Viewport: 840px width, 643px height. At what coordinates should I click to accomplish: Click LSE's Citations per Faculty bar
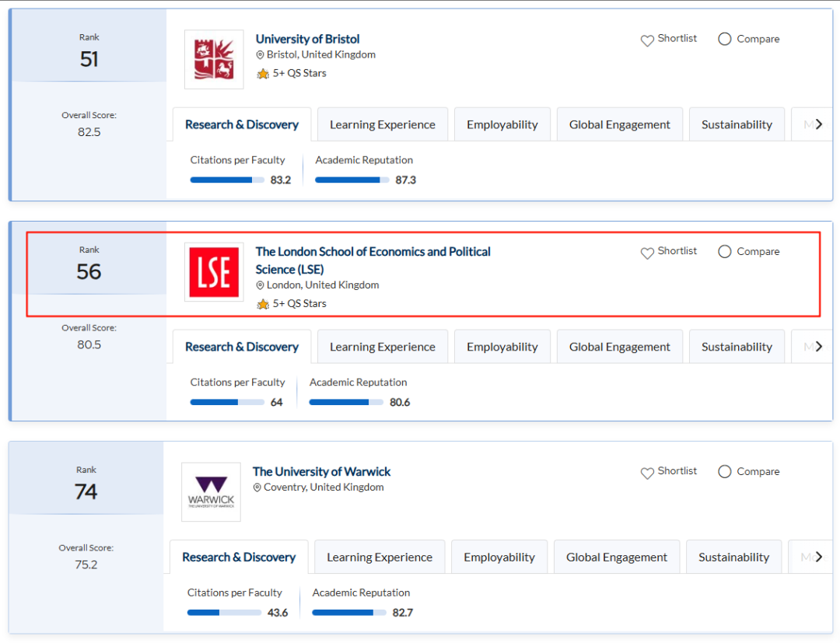[x=227, y=402]
